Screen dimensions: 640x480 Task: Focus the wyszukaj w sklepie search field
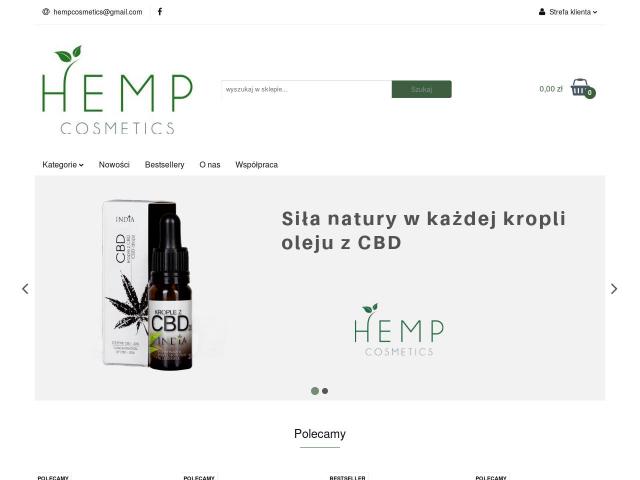[307, 89]
